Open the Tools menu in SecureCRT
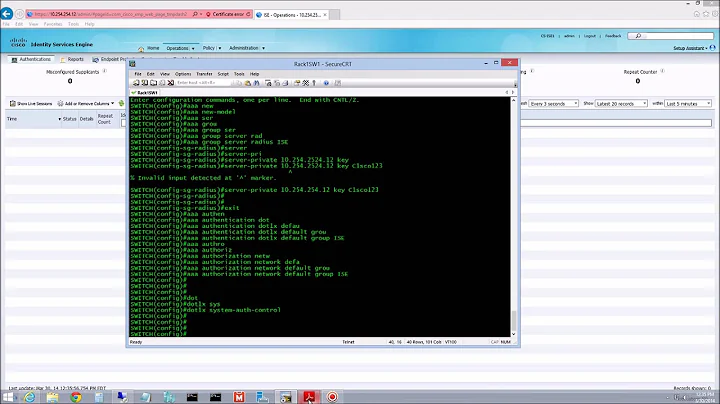Screen dimensions: 720x404 pos(239,74)
